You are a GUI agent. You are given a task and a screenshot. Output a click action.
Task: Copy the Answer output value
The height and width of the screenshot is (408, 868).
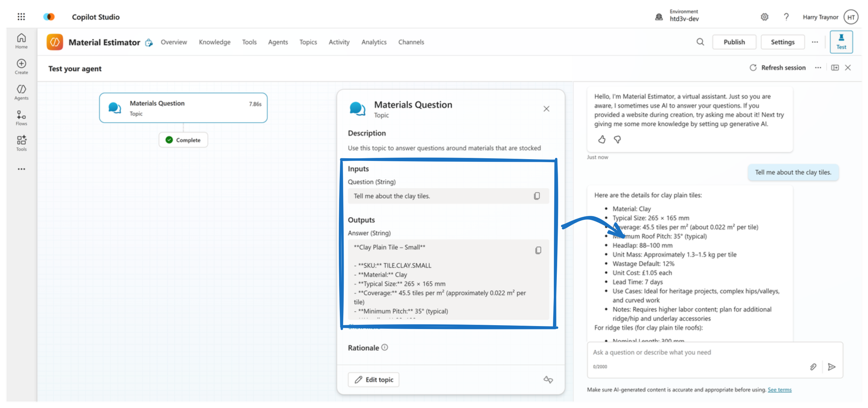[x=538, y=250]
